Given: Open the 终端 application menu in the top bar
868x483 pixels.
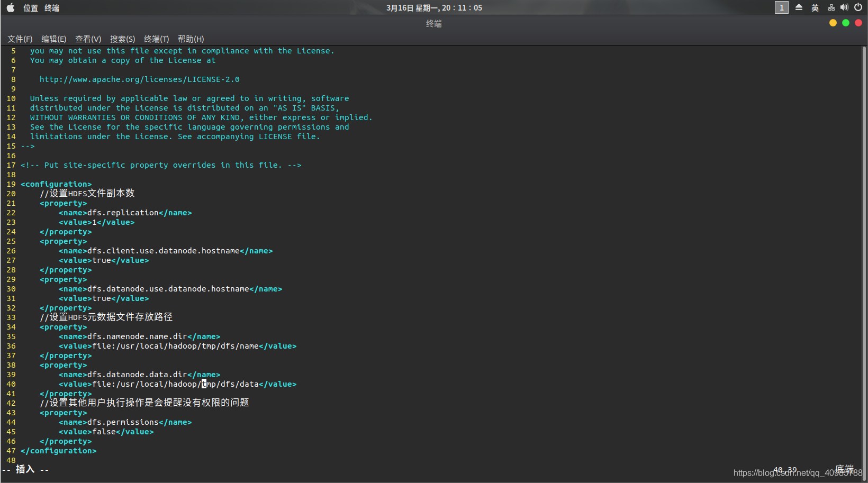Looking at the screenshot, I should pos(52,8).
